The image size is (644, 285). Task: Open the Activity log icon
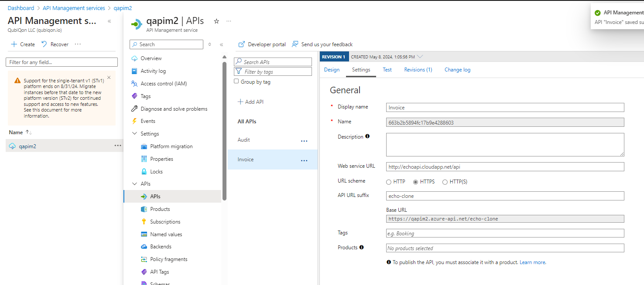pos(134,71)
